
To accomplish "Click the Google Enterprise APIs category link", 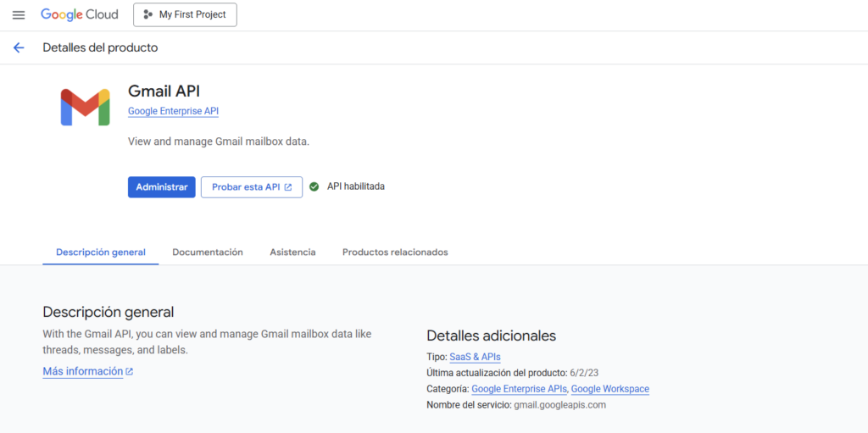I will click(x=520, y=390).
